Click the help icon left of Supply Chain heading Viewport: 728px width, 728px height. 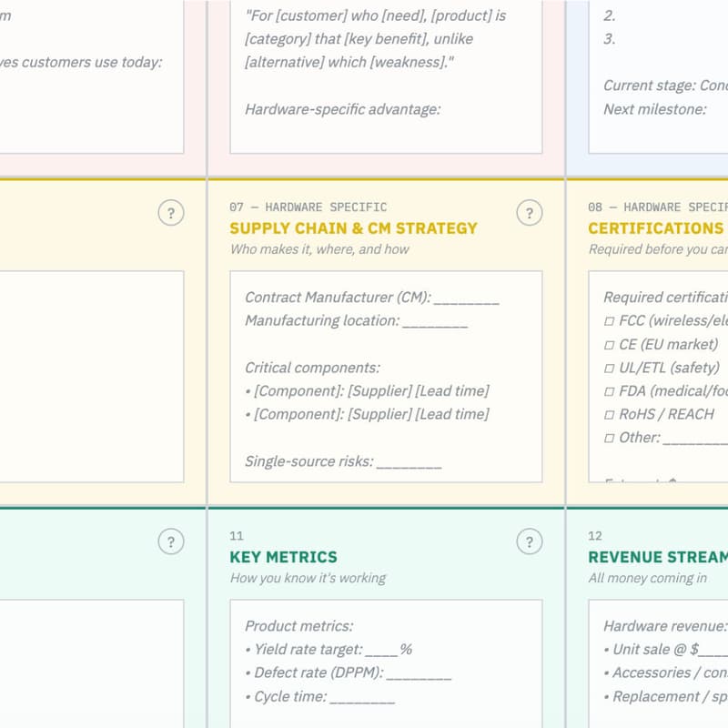point(171,213)
